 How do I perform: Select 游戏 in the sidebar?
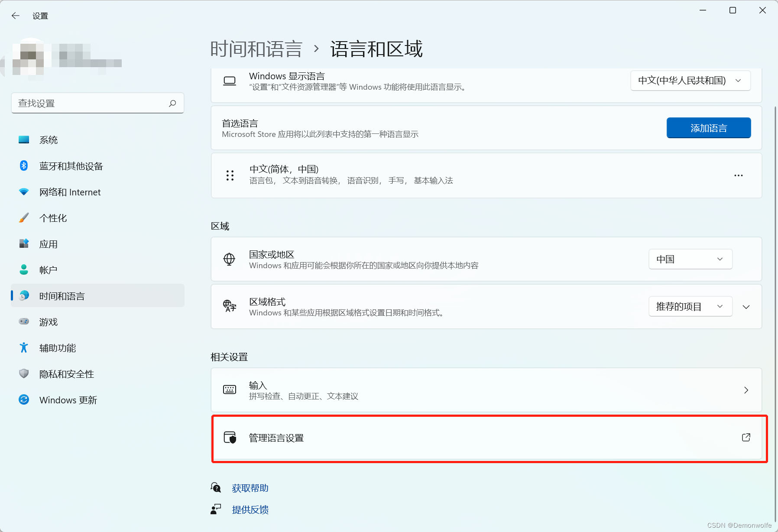98,322
